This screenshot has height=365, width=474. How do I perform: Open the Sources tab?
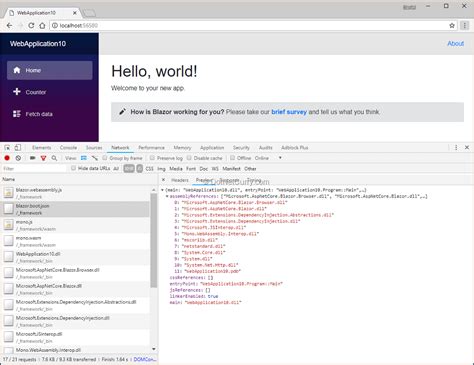[x=94, y=147]
